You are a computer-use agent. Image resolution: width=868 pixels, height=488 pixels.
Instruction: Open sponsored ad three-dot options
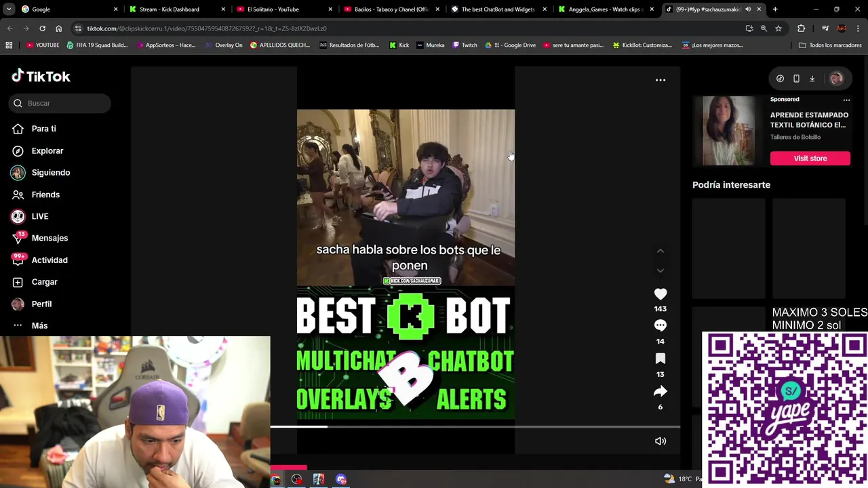(846, 100)
